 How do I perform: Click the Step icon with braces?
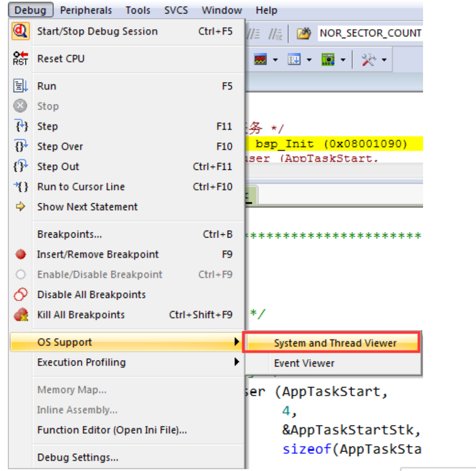click(x=21, y=126)
